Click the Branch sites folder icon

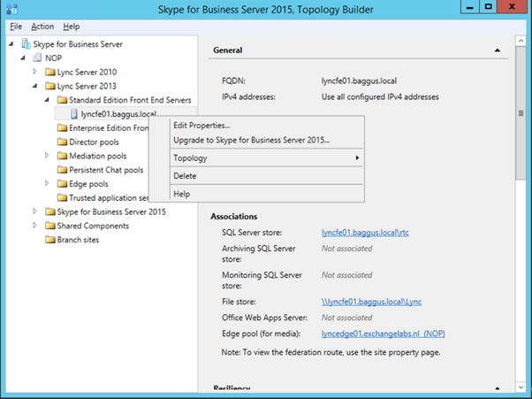coord(49,240)
